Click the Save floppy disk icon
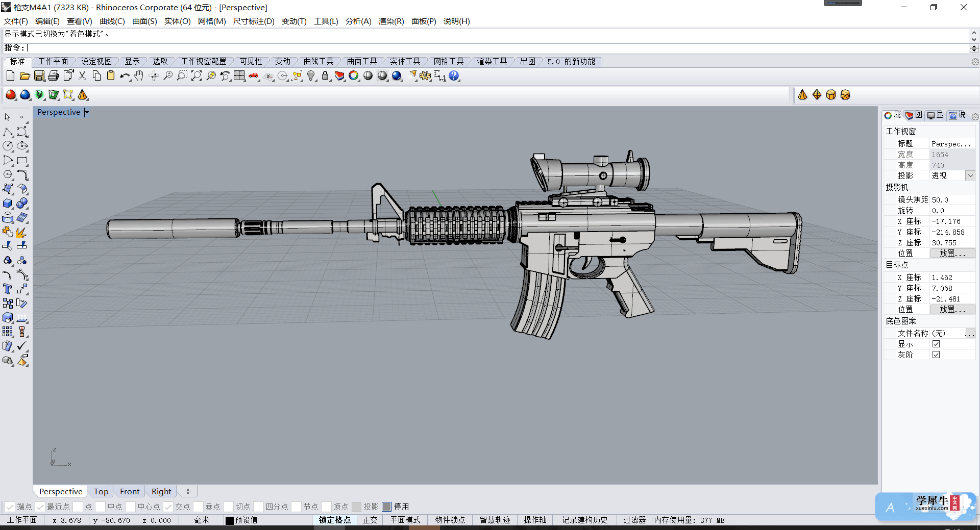980x530 pixels. point(39,76)
